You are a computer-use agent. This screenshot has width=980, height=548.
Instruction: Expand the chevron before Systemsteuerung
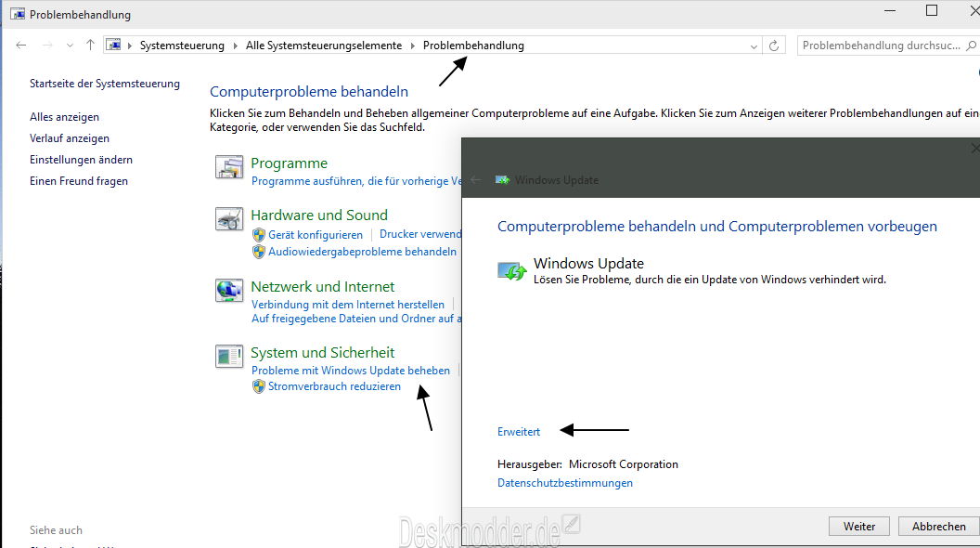[x=129, y=46]
